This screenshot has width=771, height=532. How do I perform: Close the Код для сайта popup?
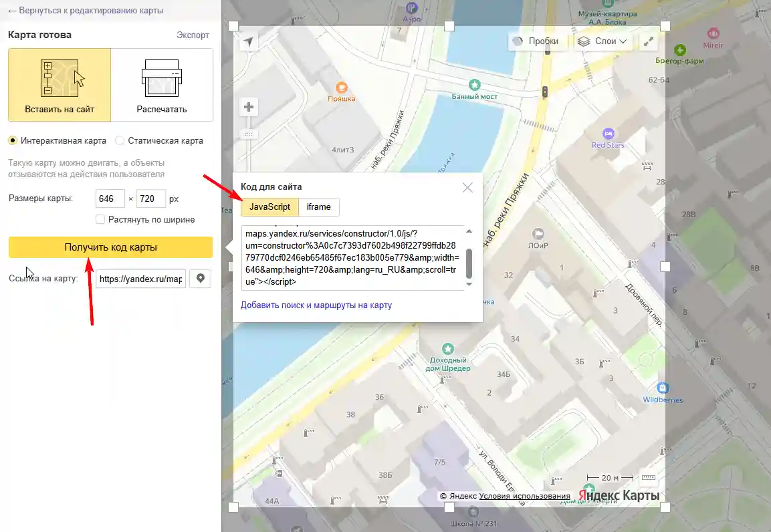[x=468, y=188]
